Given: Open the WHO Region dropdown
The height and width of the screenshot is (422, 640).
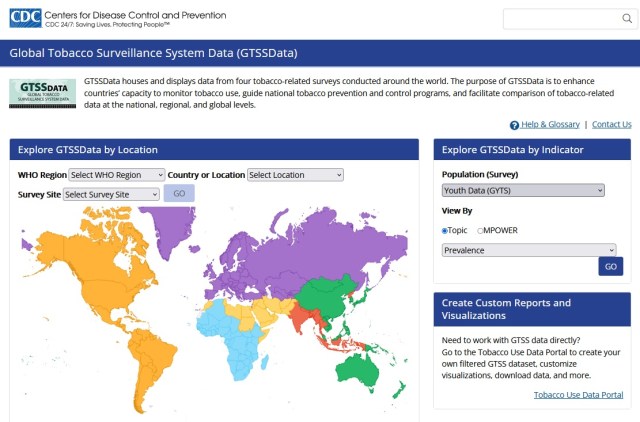Looking at the screenshot, I should coord(117,175).
